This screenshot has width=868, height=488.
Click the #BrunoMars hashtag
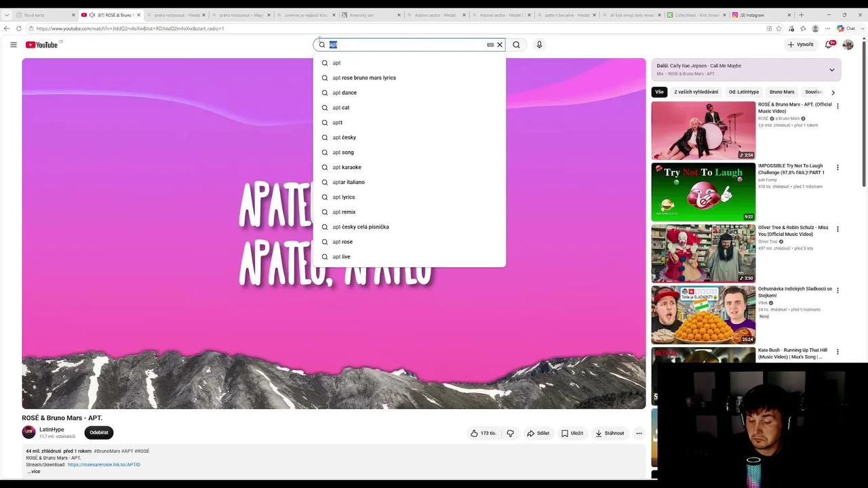tap(107, 451)
